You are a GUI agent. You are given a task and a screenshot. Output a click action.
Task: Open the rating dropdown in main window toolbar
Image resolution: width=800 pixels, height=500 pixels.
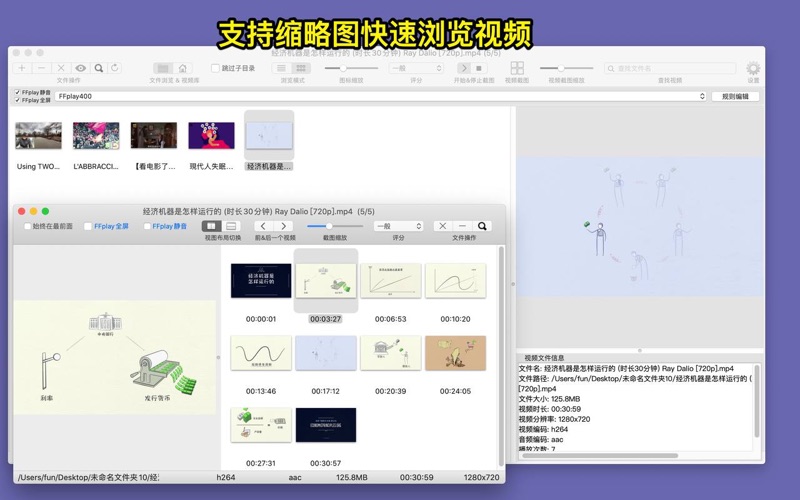point(416,68)
